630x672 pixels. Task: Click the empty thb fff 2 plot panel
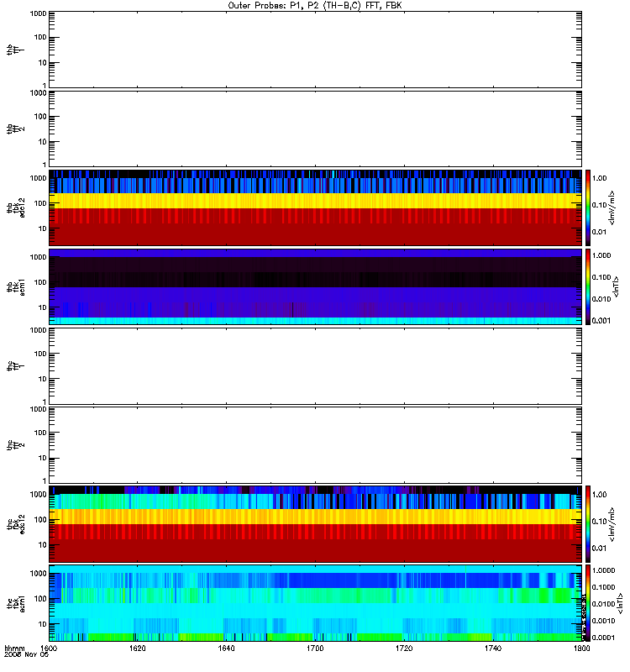pos(316,129)
